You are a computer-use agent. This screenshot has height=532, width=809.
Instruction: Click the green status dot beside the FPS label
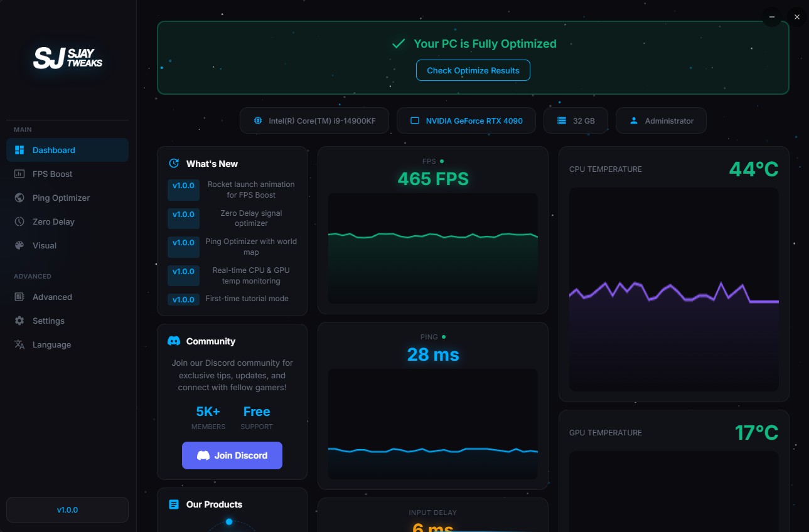pos(442,161)
